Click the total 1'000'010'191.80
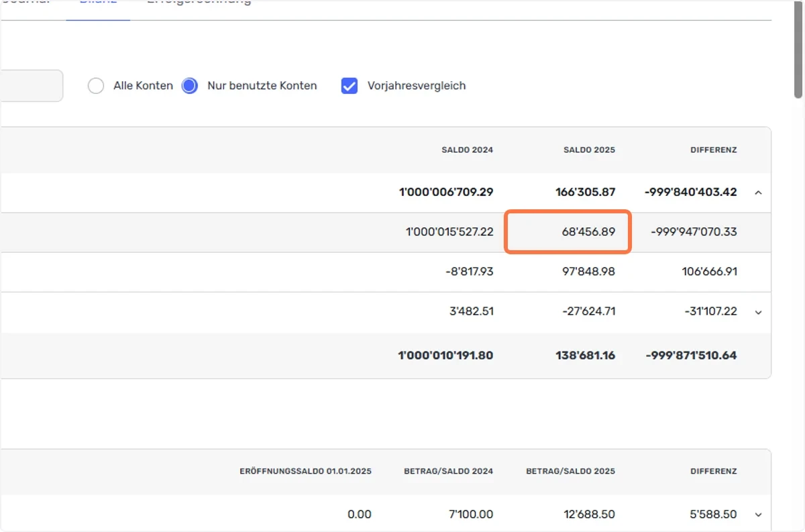 [x=445, y=356]
